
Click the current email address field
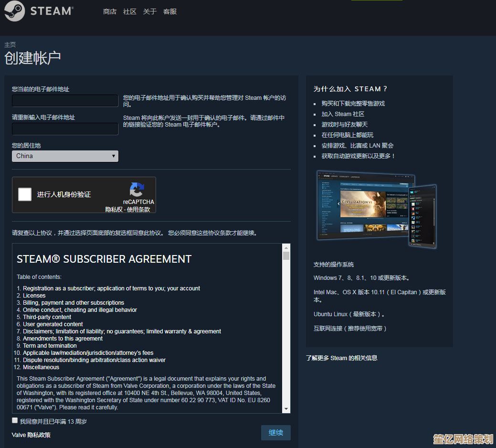coord(65,101)
